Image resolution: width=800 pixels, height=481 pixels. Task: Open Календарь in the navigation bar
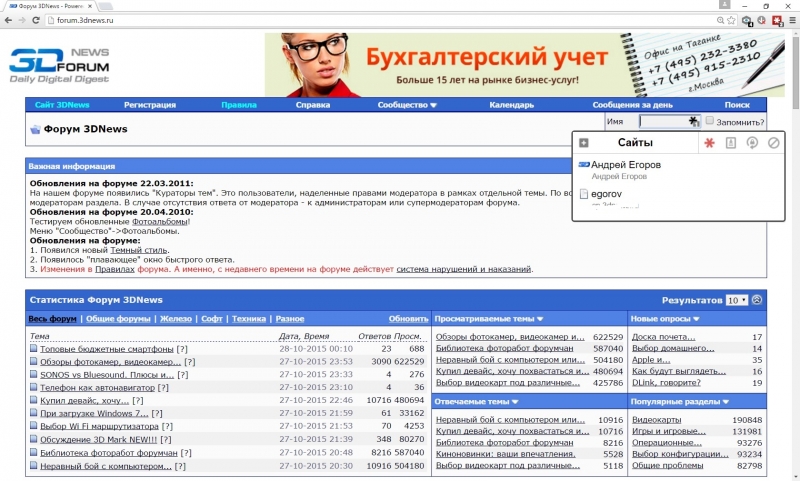click(x=511, y=105)
